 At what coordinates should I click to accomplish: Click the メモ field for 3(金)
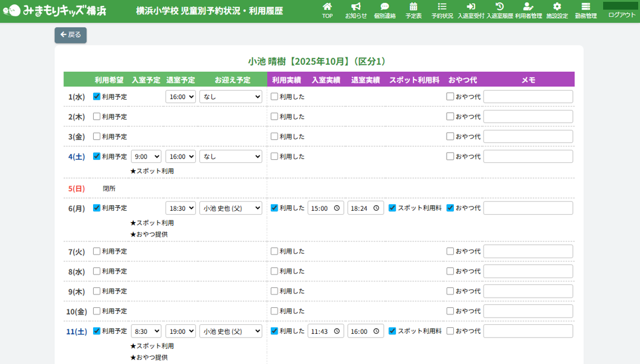click(528, 136)
